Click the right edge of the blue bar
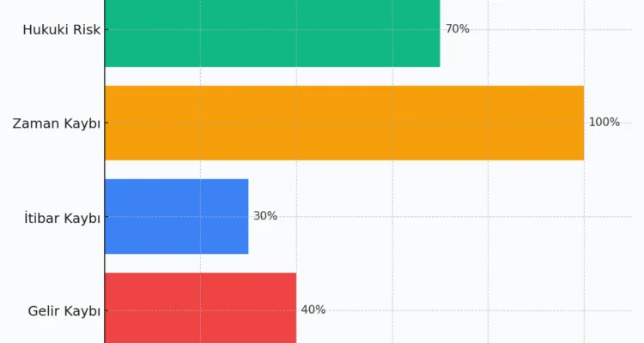The width and height of the screenshot is (644, 343). (x=246, y=216)
